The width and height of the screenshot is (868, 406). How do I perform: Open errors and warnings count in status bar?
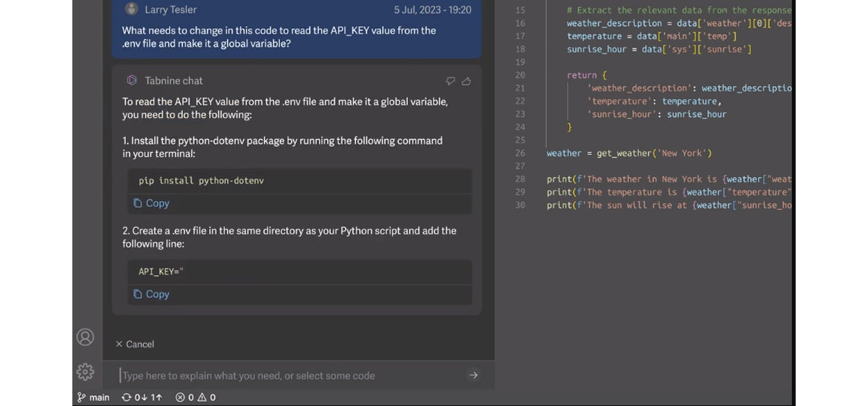195,397
